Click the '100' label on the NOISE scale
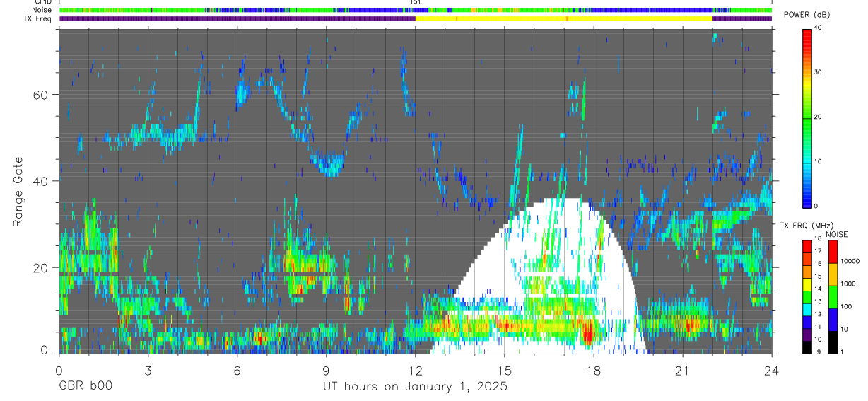The height and width of the screenshot is (401, 868). click(846, 306)
